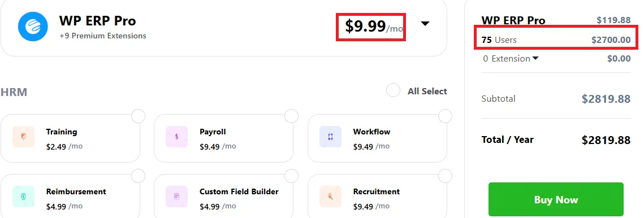Select the Reimbursement extension checkbox circle
Viewport: 644px width, 218px height.
click(139, 176)
